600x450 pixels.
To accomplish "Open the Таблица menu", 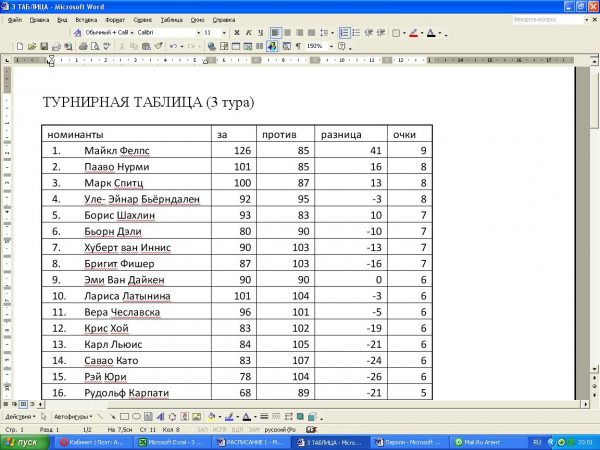I will pyautogui.click(x=172, y=19).
